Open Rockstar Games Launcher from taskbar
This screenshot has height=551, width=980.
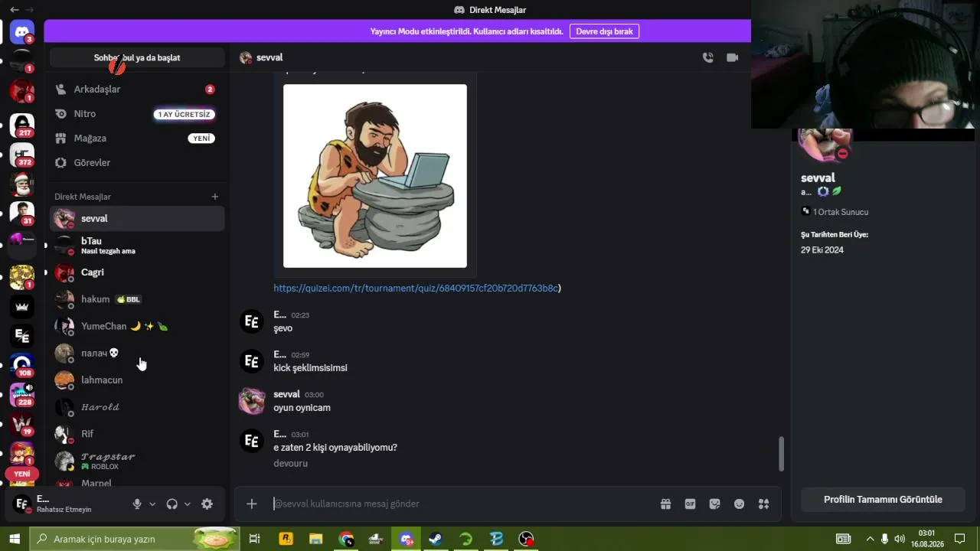tap(286, 539)
